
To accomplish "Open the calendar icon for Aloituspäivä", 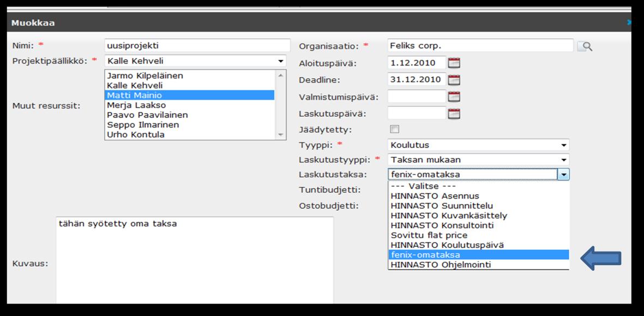I will pyautogui.click(x=454, y=63).
